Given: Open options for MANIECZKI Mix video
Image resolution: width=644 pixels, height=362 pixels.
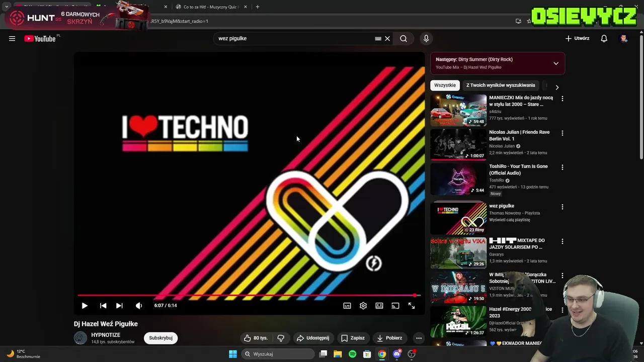Looking at the screenshot, I should 562,99.
